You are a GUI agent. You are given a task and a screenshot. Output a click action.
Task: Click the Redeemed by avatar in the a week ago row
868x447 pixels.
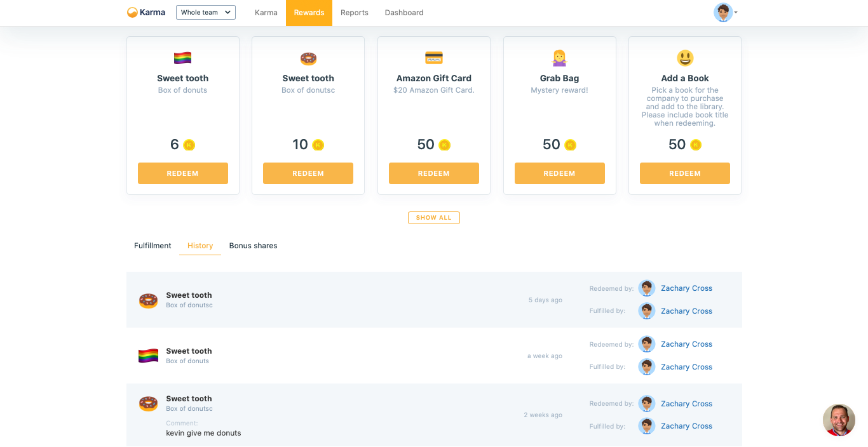tap(647, 344)
